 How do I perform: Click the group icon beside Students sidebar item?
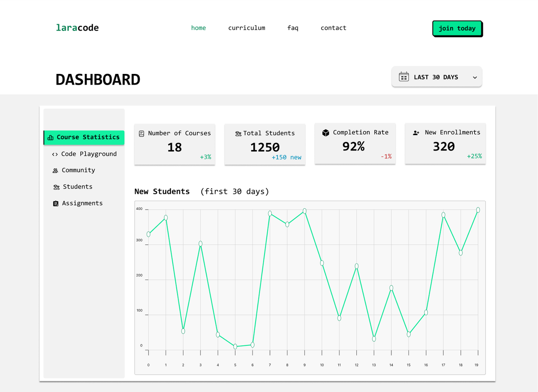click(x=56, y=187)
